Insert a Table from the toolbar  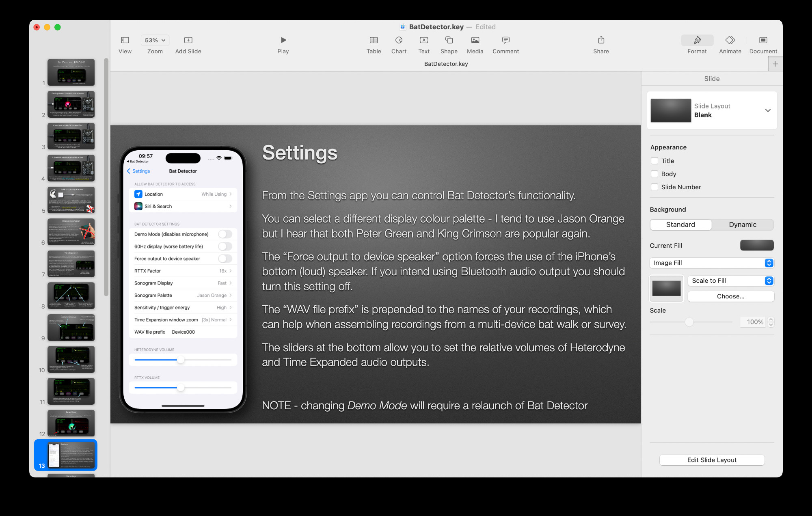(x=374, y=45)
